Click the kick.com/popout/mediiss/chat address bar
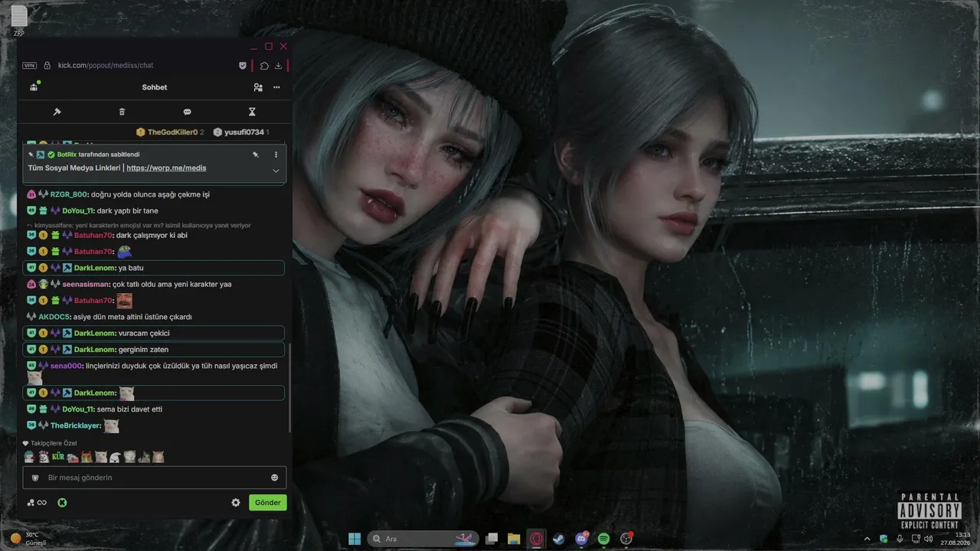Viewport: 980px width, 551px height. click(x=106, y=66)
